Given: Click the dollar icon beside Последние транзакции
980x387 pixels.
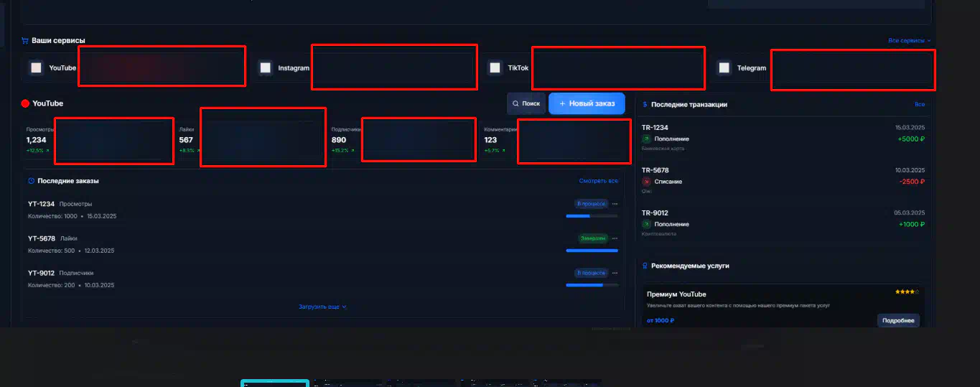Looking at the screenshot, I should (x=645, y=104).
